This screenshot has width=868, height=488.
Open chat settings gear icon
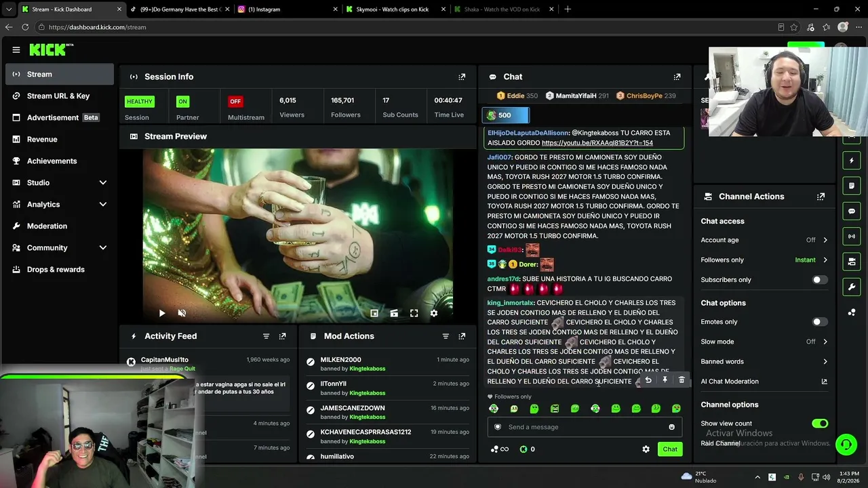[x=646, y=449]
